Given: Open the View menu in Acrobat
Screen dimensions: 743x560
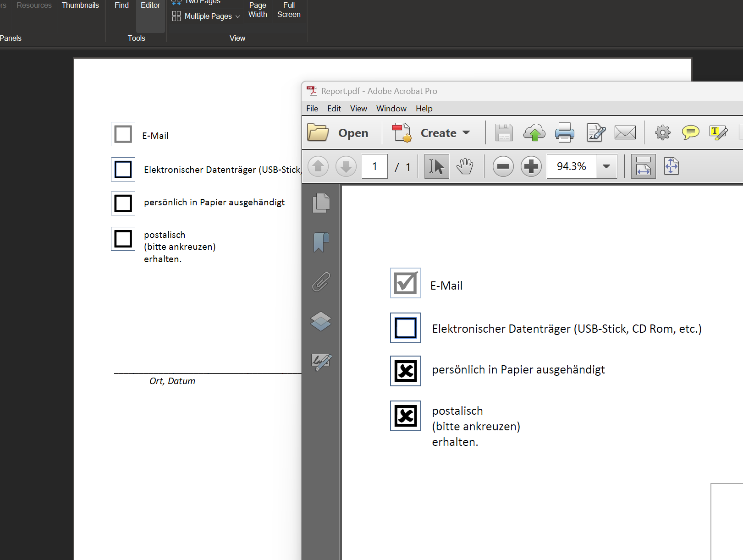Looking at the screenshot, I should [x=358, y=109].
